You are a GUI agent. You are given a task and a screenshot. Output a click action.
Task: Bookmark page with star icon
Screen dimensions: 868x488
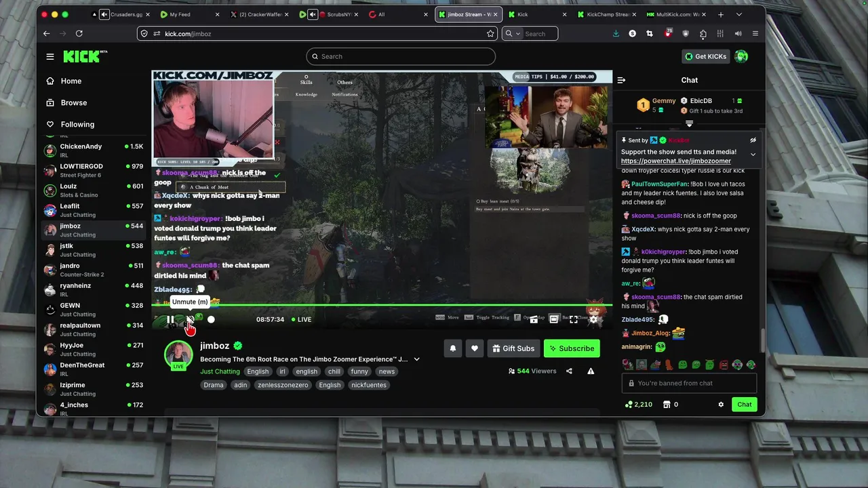point(490,33)
